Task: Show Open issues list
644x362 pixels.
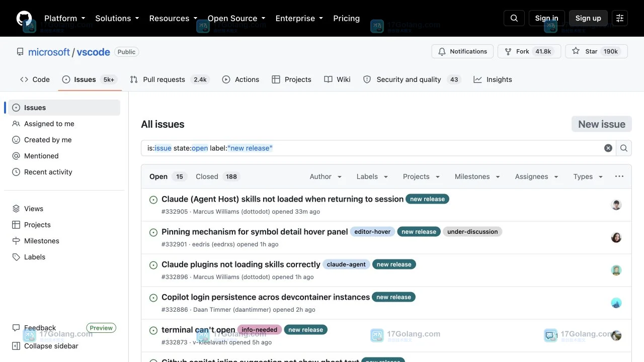Action: (168, 176)
